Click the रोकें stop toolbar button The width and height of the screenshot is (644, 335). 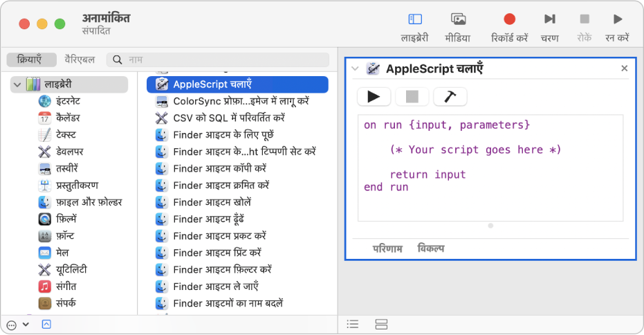coord(584,28)
